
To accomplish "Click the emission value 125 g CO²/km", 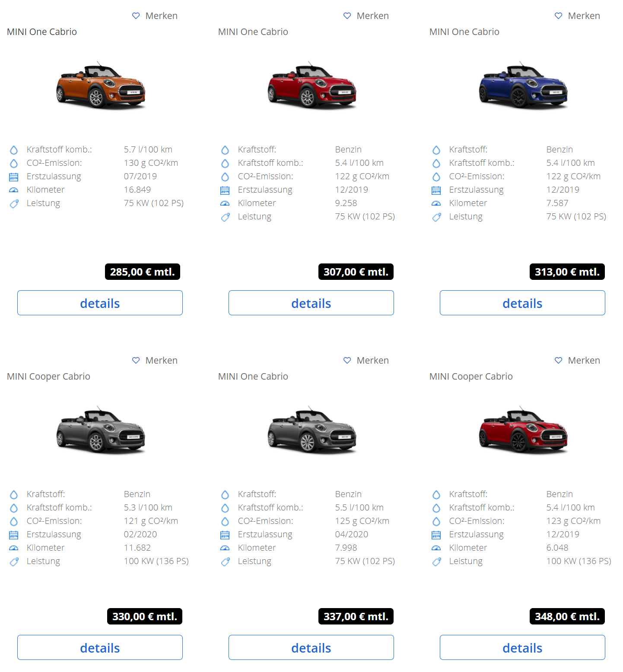I will (x=362, y=521).
